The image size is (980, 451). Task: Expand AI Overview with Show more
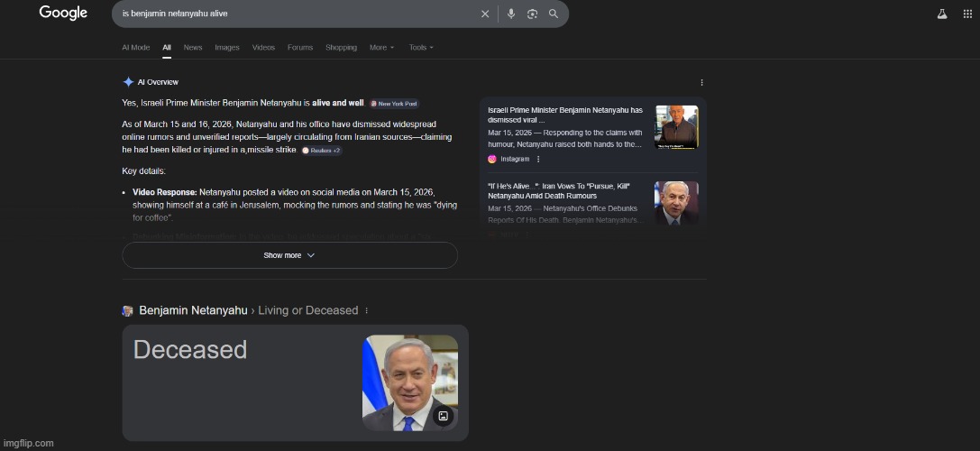[x=289, y=255]
